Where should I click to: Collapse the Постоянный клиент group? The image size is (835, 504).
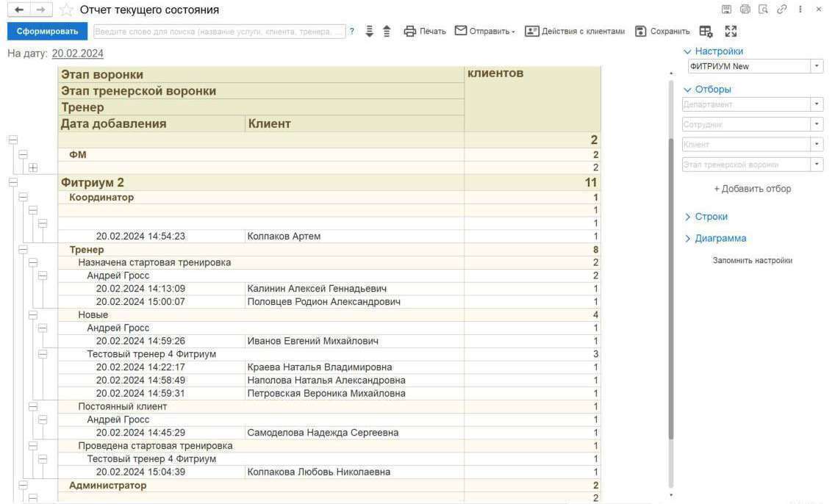tap(33, 406)
